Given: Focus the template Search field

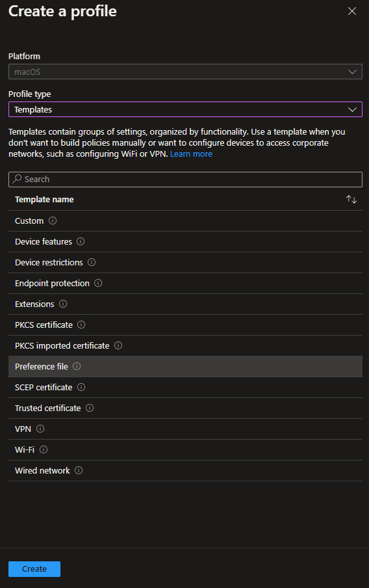Looking at the screenshot, I should point(185,180).
